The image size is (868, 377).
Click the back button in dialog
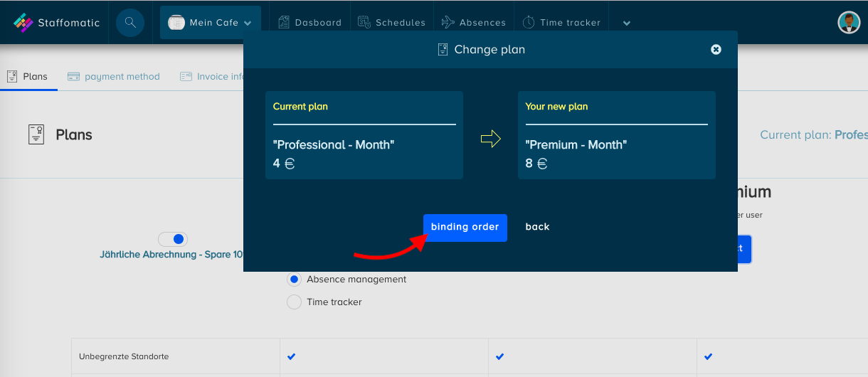[538, 227]
